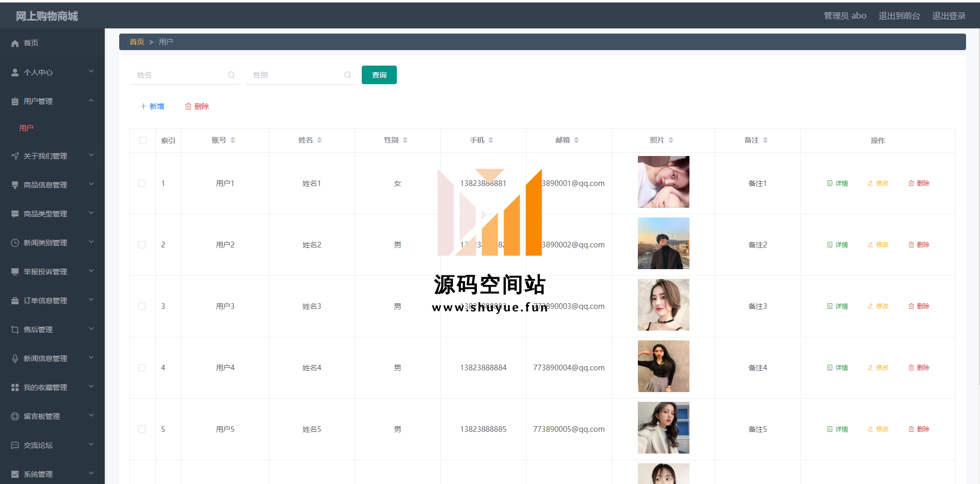Click the toolbar 删除 batch delete button
Screen dimensions: 980x484
pos(197,106)
